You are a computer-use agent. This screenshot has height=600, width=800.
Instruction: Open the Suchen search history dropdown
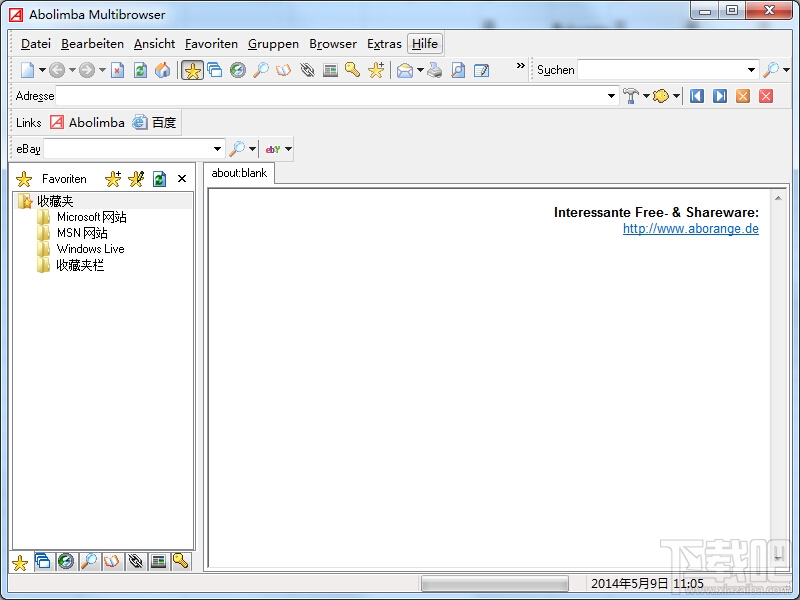pos(751,70)
